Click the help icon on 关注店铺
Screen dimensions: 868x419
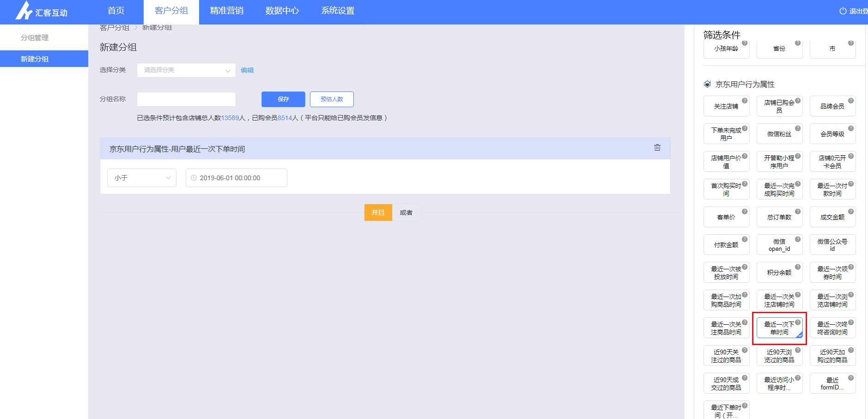[745, 101]
